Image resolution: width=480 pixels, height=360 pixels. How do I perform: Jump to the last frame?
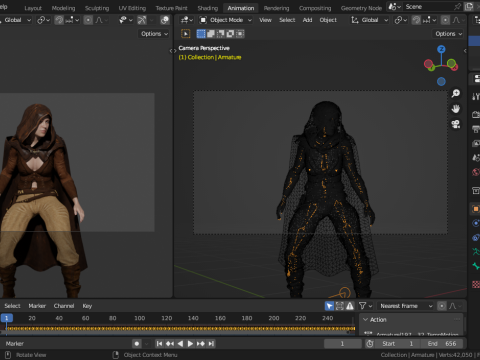click(x=211, y=344)
